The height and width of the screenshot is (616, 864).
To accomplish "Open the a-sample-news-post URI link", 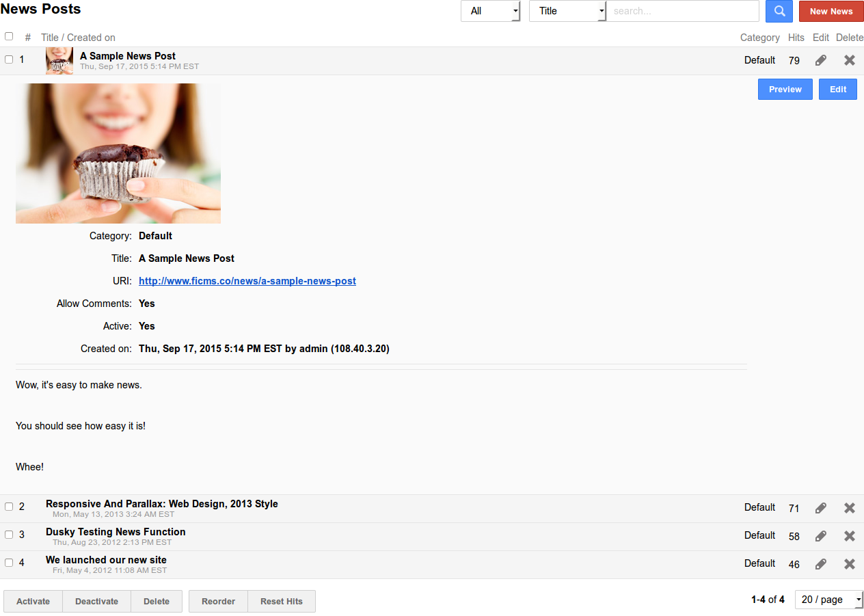I will pos(247,281).
